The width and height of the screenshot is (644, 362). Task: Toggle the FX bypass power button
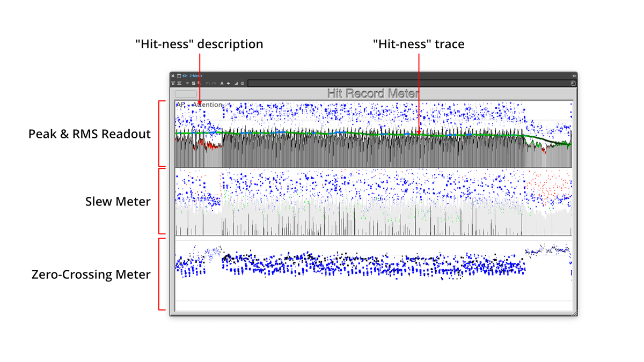243,83
